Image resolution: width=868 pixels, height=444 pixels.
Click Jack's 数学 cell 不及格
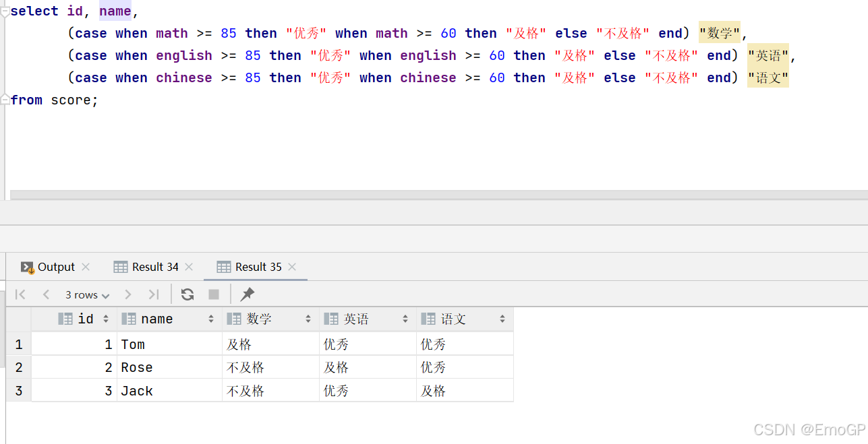pyautogui.click(x=271, y=391)
